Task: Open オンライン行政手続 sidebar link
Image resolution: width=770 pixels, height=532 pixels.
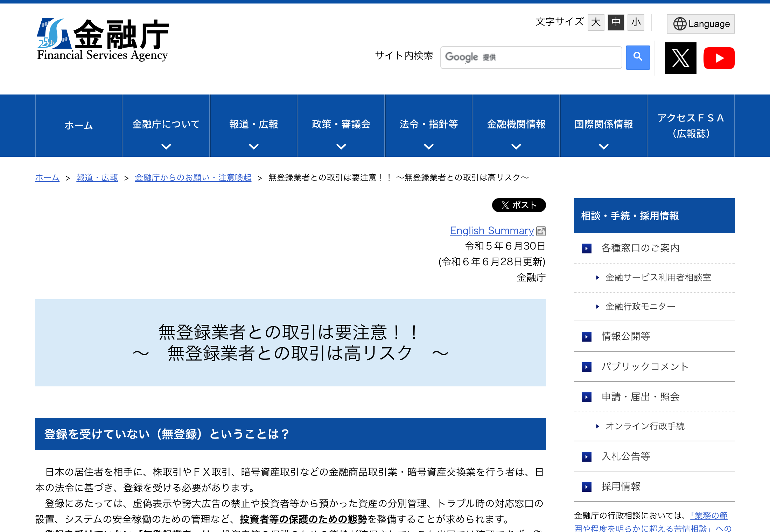Action: (645, 426)
